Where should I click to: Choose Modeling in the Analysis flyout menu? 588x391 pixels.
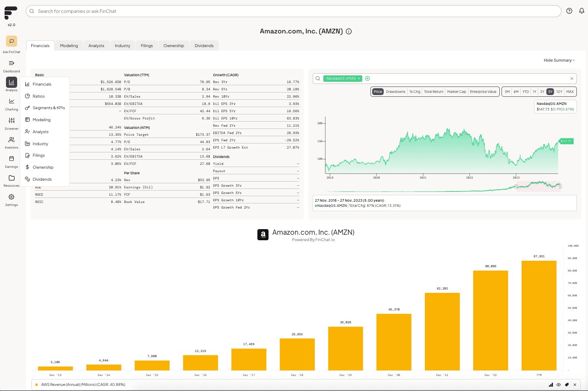tap(42, 120)
